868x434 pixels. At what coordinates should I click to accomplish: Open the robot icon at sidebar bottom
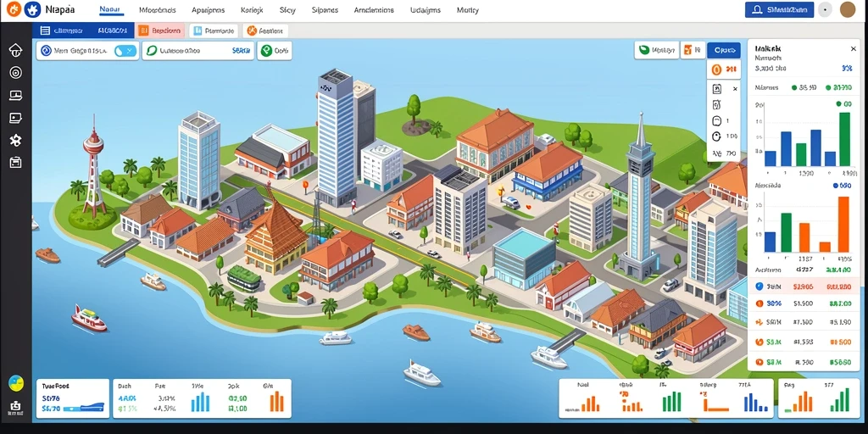click(15, 408)
